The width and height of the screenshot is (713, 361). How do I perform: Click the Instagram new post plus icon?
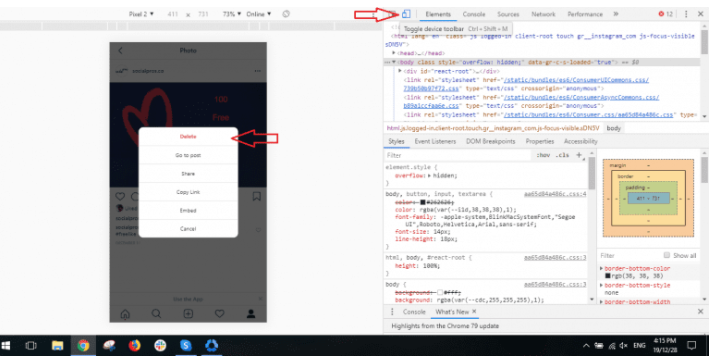click(x=188, y=314)
